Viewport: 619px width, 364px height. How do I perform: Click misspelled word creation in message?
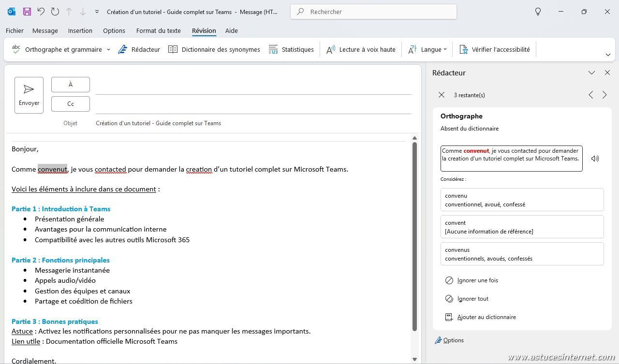pos(199,169)
